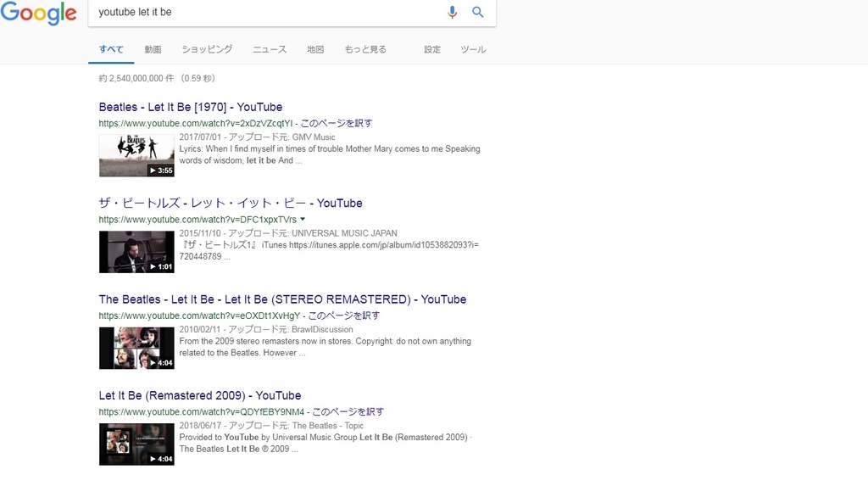868x486 pixels.
Task: Click the 2015/11/10 UNIVERSAL MUSIC JAPAN line
Action: click(288, 233)
